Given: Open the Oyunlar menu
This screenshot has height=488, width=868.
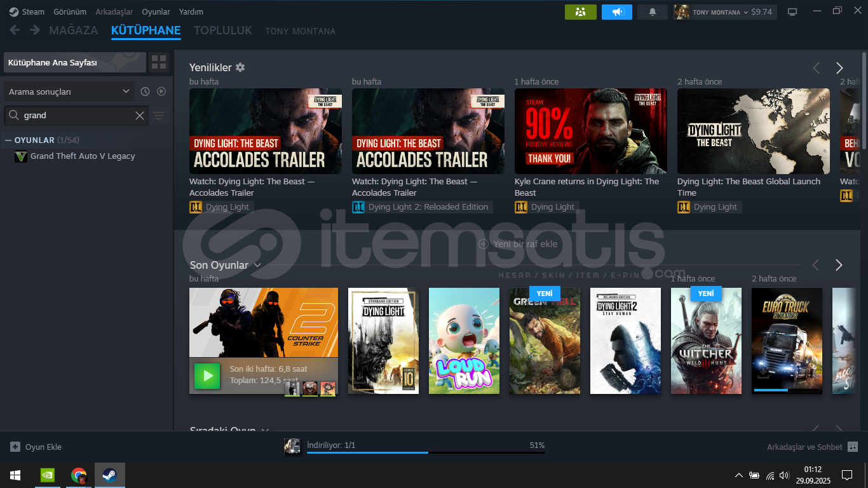Looking at the screenshot, I should click(x=156, y=11).
